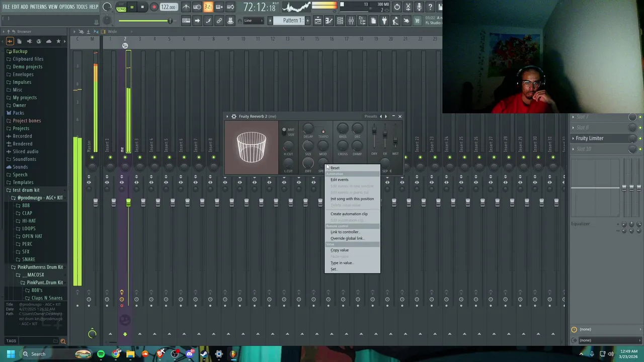
Task: Open Fruity Reeverb 2 gear settings icon
Action: point(233,116)
